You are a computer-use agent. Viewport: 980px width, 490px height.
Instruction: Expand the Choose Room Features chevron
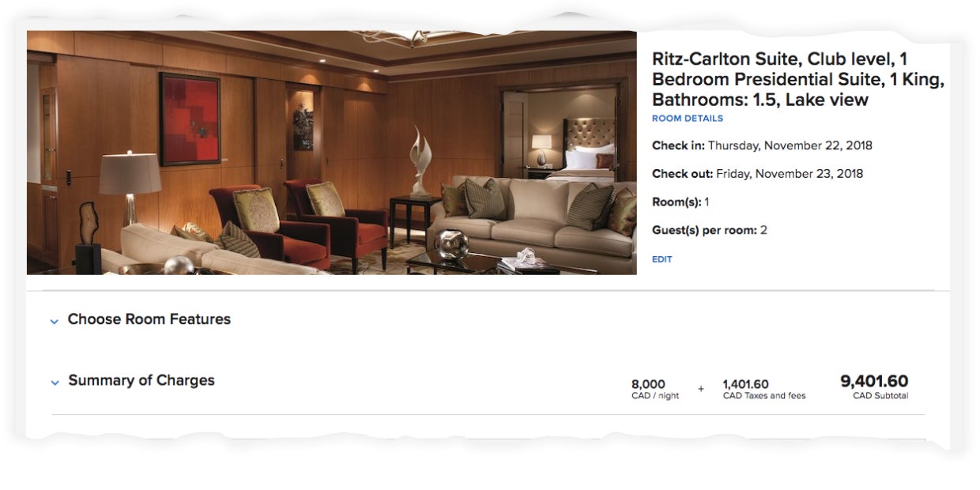click(55, 322)
